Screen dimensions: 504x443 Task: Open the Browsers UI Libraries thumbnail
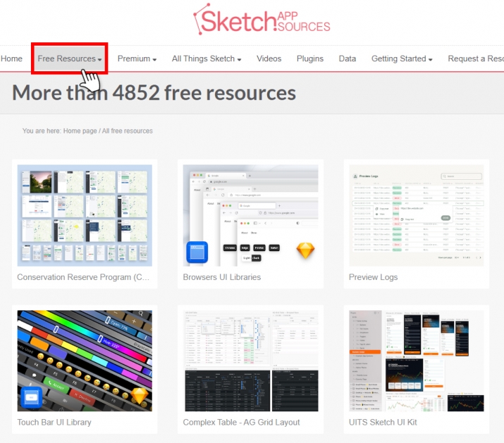(x=250, y=215)
